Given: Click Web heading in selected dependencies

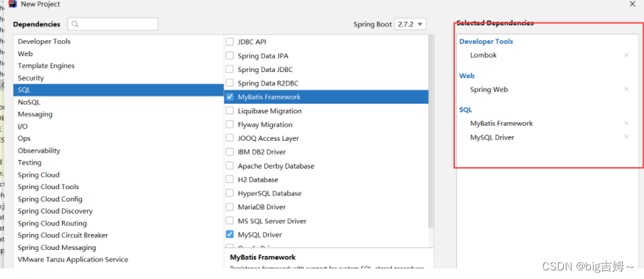Looking at the screenshot, I should [467, 75].
